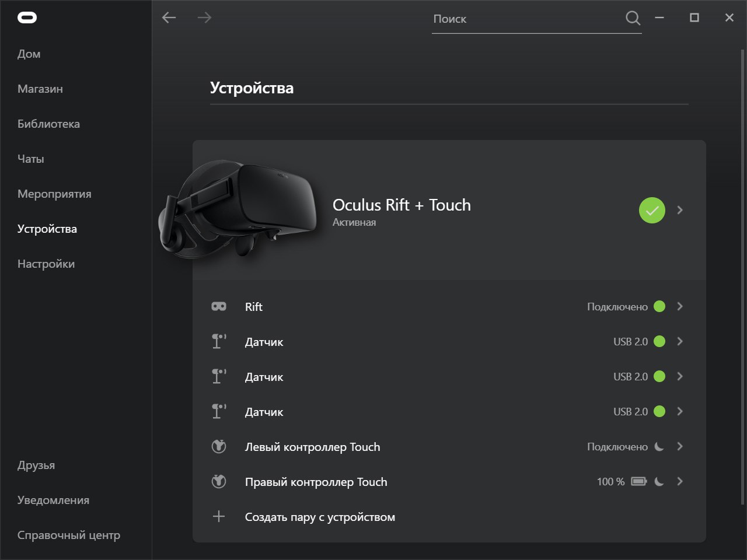747x560 pixels.
Task: Click the plus icon for pairing device
Action: [219, 516]
